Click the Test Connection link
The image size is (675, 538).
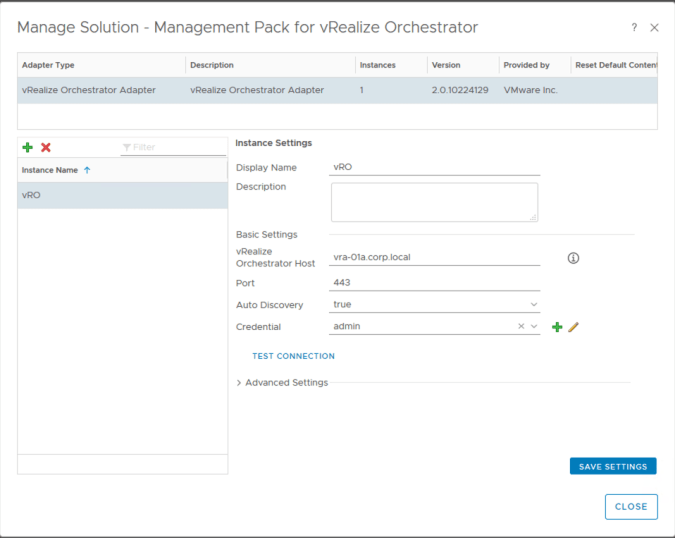point(293,356)
